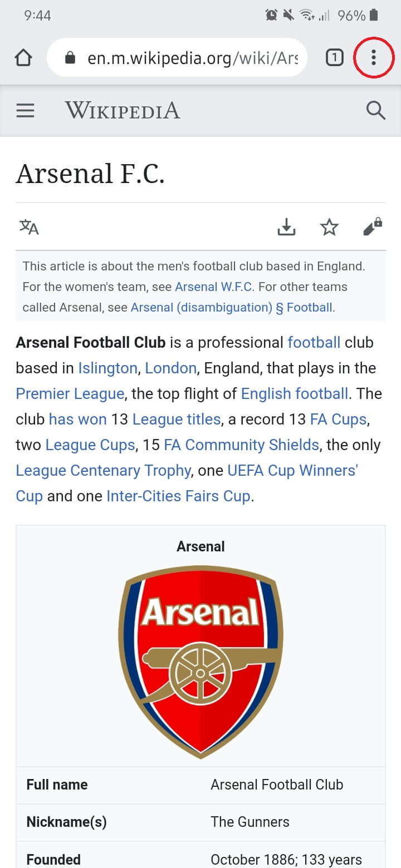Screen dimensions: 401x868
Task: Tap the Wikipedia wordmark logo
Action: pyautogui.click(x=123, y=111)
